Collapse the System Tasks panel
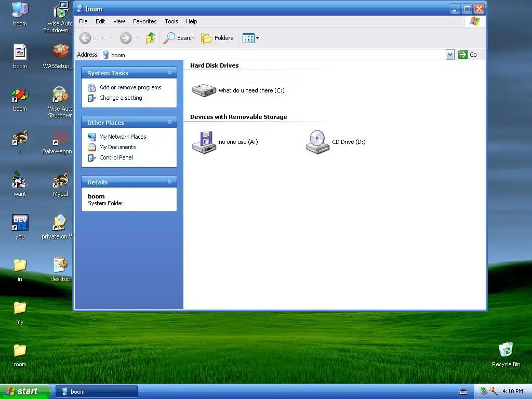This screenshot has height=399, width=532. click(x=170, y=73)
